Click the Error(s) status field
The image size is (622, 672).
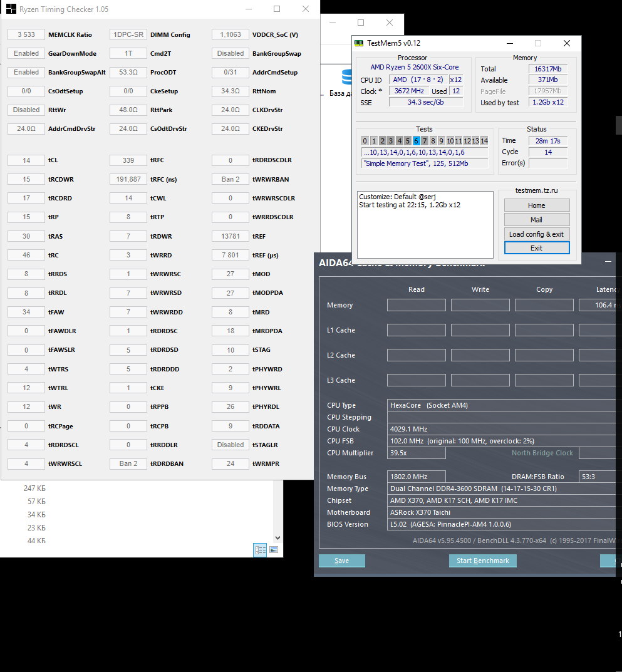pyautogui.click(x=548, y=163)
